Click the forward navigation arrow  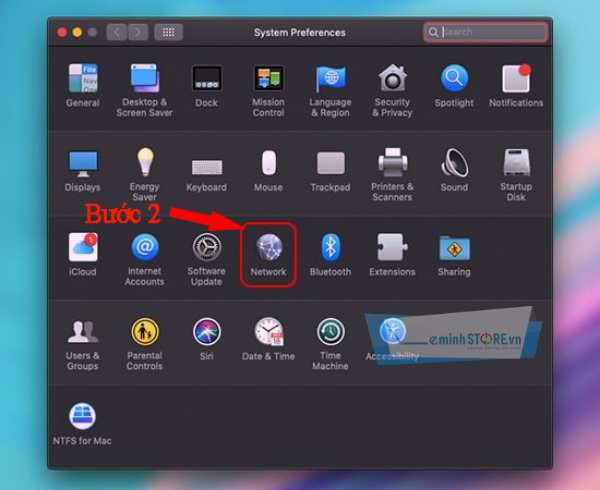click(138, 32)
